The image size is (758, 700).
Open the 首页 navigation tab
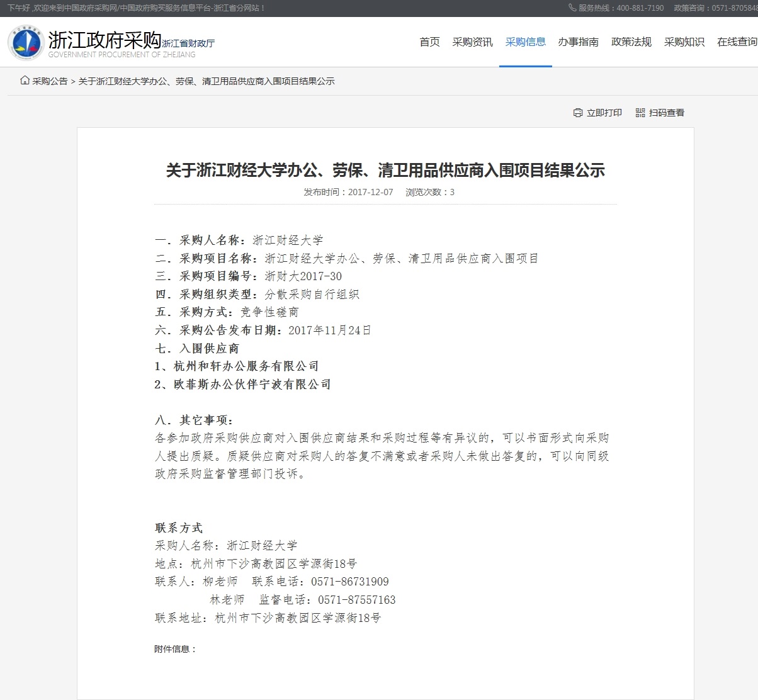(429, 42)
